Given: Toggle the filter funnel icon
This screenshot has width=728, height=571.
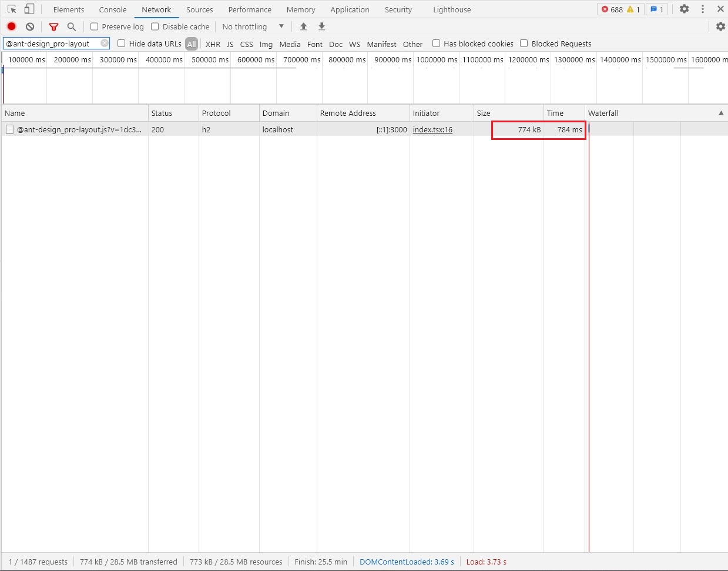Looking at the screenshot, I should point(53,26).
